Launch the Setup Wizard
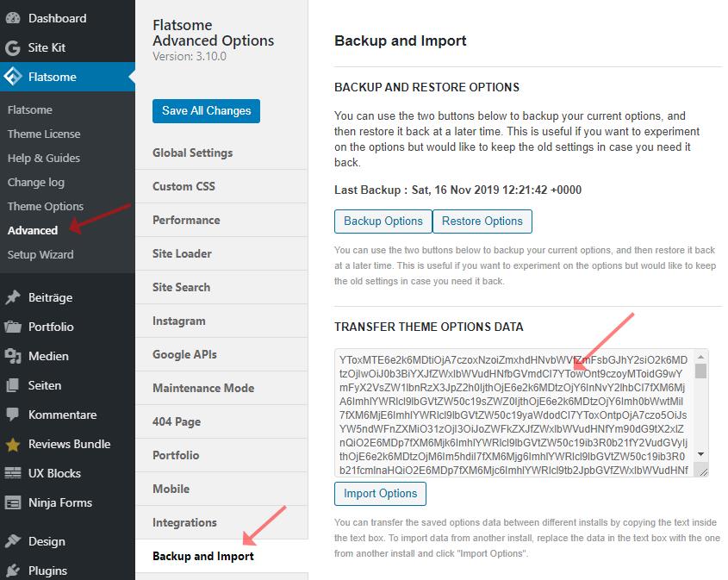Image resolution: width=728 pixels, height=580 pixels. [40, 254]
